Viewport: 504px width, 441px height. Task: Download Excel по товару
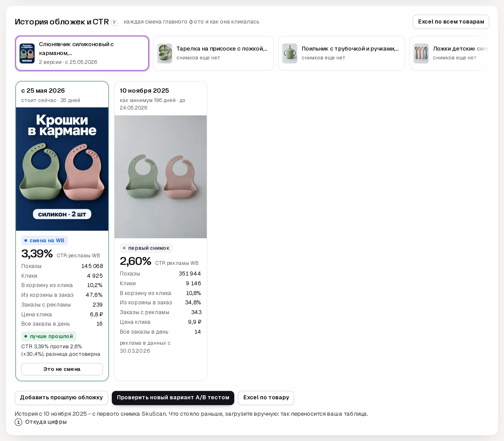coord(266,398)
